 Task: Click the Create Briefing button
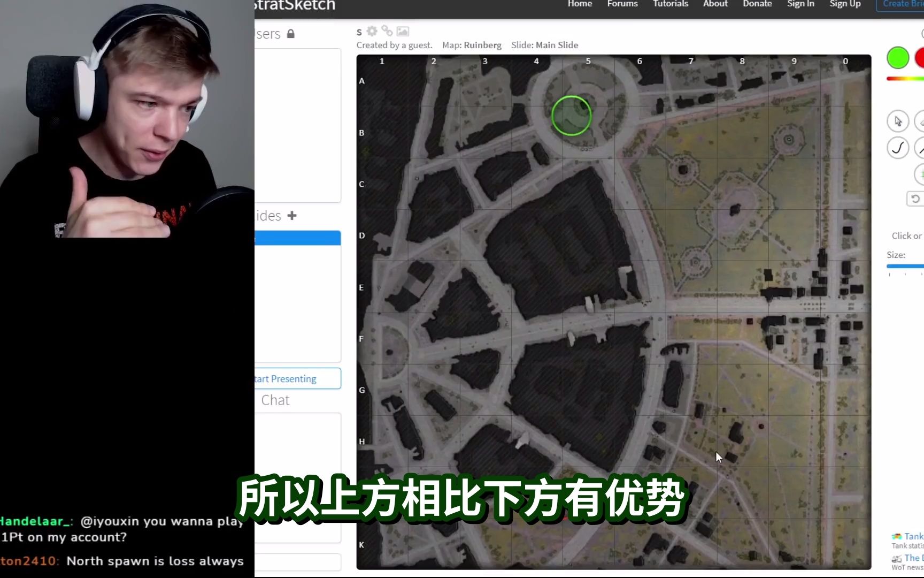click(900, 5)
